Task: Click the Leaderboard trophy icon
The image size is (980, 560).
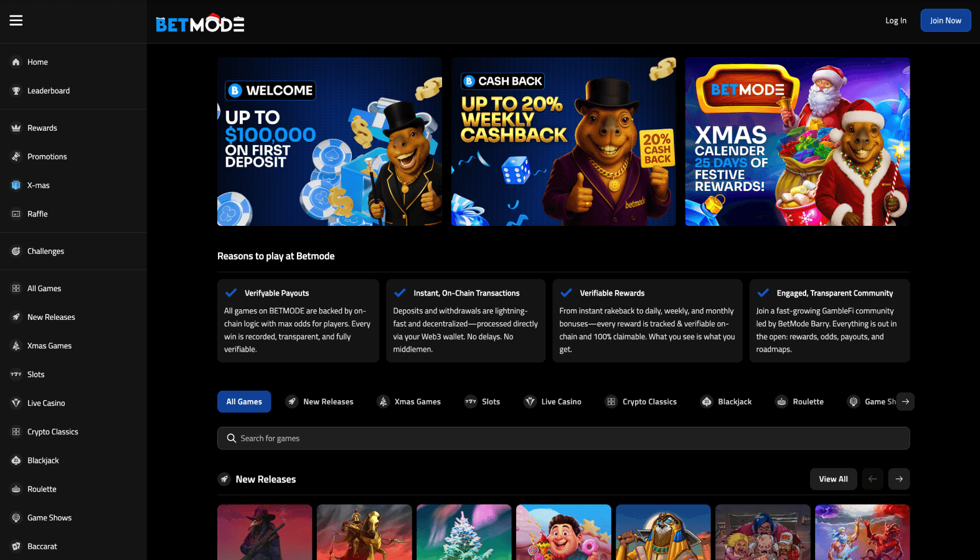Action: (16, 91)
